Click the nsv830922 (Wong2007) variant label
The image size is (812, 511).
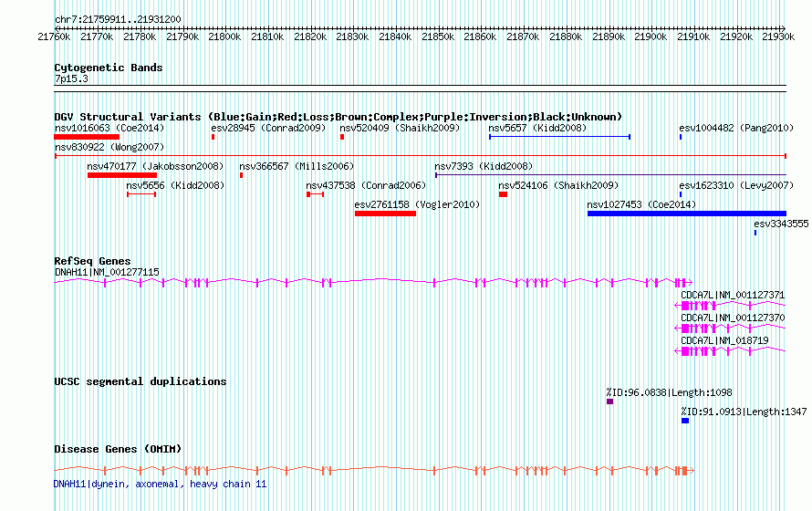coord(109,147)
